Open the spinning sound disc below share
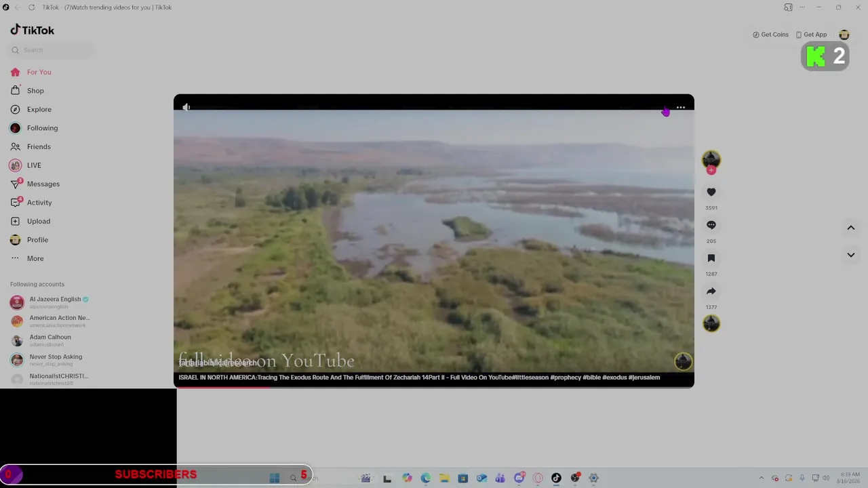 click(711, 323)
